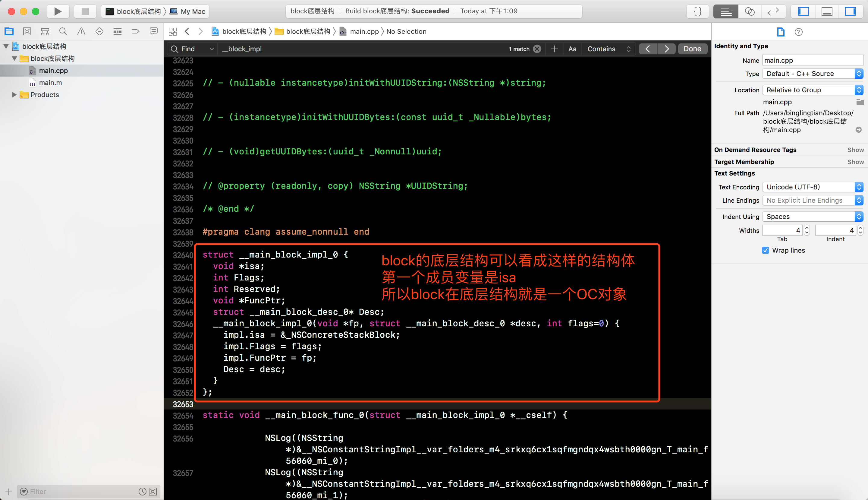Open the Find navigator magnifier icon
The height and width of the screenshot is (500, 868).
tap(63, 32)
